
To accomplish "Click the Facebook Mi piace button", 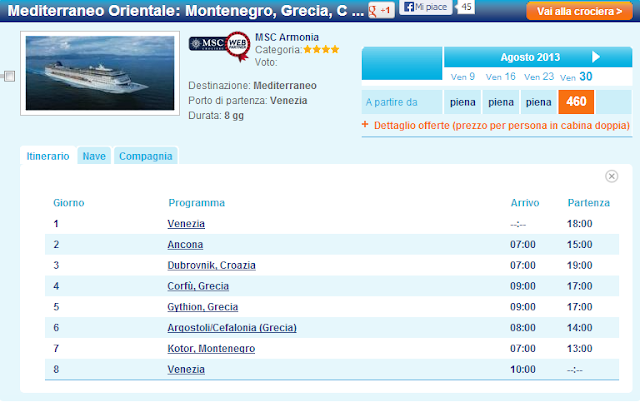I will (426, 7).
